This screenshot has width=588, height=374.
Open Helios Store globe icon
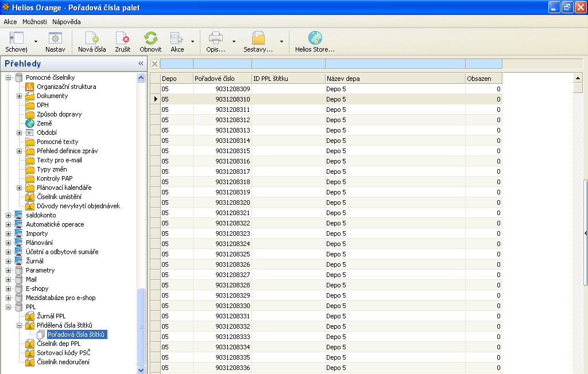pyautogui.click(x=315, y=38)
